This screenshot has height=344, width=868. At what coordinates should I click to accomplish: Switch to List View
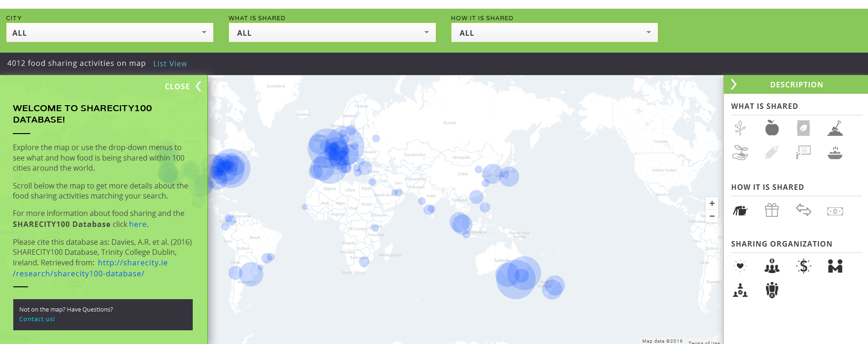tap(170, 64)
